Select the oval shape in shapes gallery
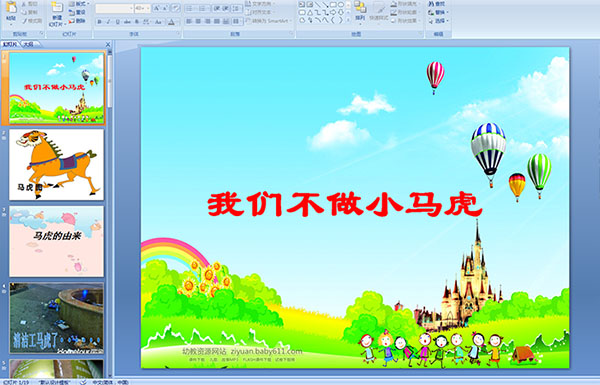Screen dimensions: 600x385 [x=341, y=5]
